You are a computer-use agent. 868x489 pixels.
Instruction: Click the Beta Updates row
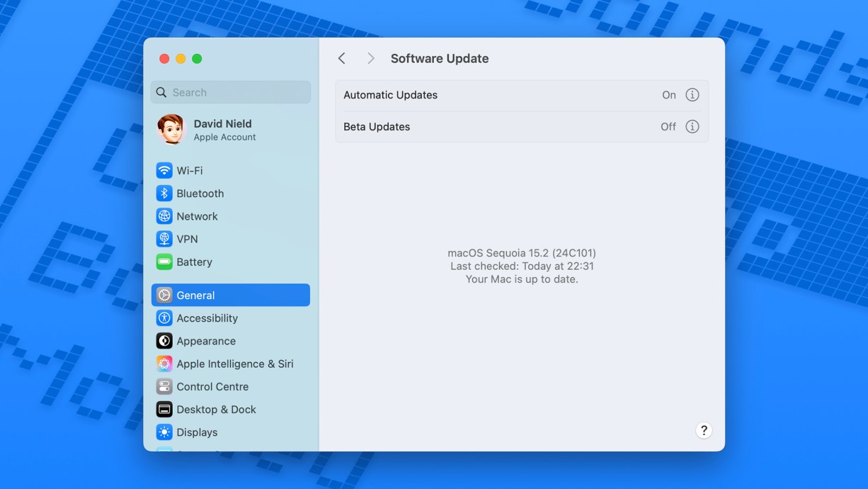tap(496, 126)
